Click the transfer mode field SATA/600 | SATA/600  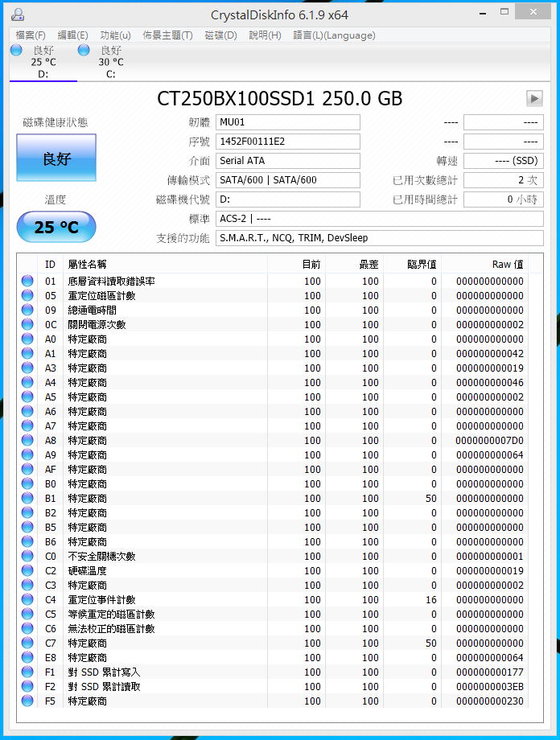pyautogui.click(x=288, y=180)
